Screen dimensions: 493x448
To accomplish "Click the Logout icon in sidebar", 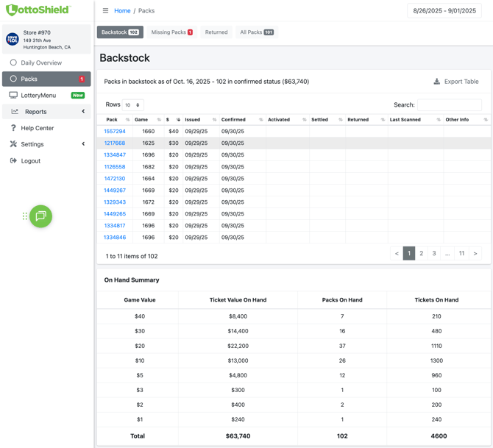I will tap(13, 160).
